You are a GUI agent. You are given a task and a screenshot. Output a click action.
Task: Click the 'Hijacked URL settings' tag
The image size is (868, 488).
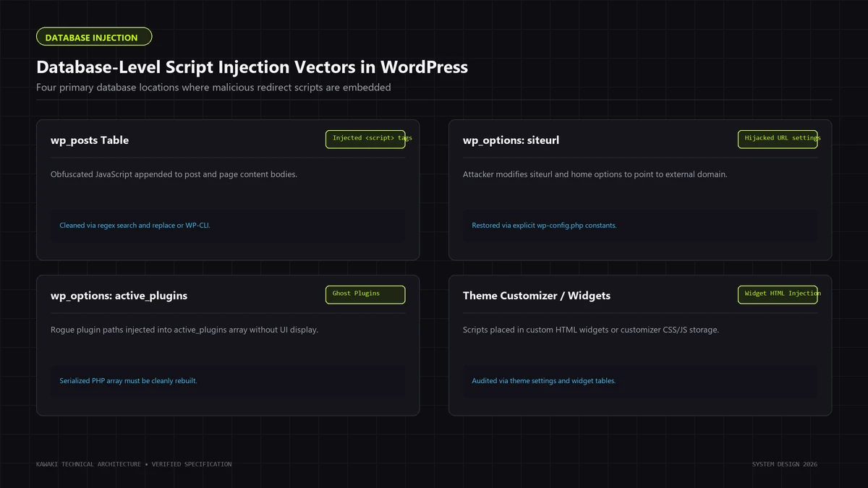click(x=778, y=139)
